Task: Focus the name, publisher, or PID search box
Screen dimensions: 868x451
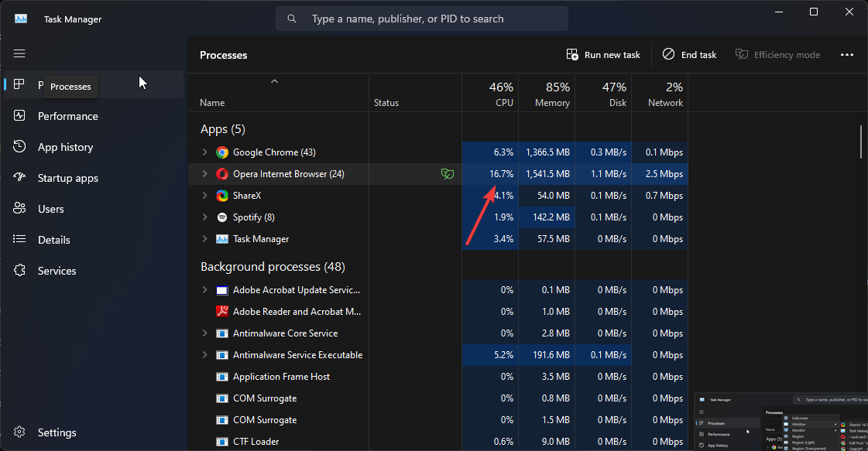Action: [x=422, y=19]
